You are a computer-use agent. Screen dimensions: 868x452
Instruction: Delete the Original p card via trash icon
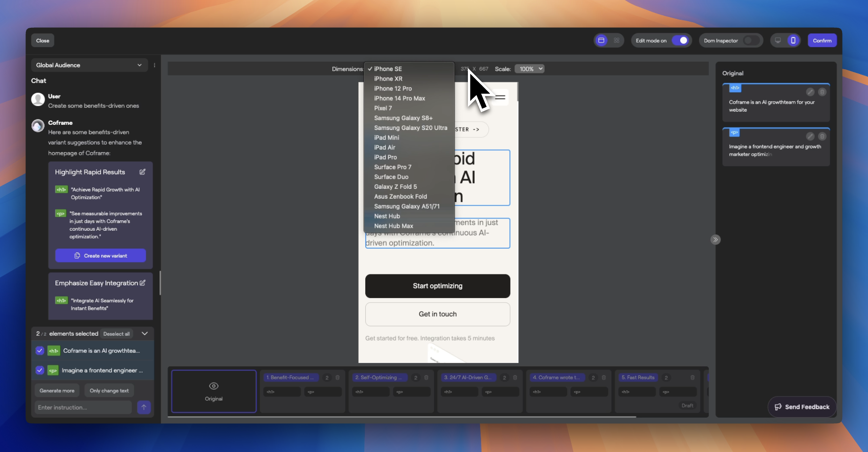coord(822,137)
